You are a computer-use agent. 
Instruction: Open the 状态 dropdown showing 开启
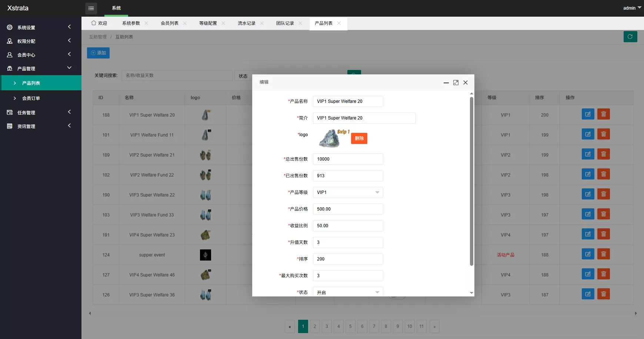click(348, 292)
